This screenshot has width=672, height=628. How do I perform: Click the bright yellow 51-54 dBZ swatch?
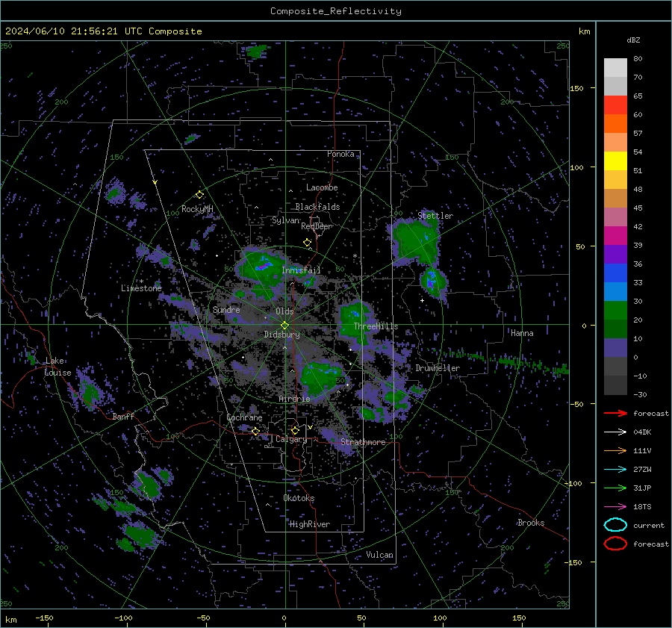click(x=615, y=161)
